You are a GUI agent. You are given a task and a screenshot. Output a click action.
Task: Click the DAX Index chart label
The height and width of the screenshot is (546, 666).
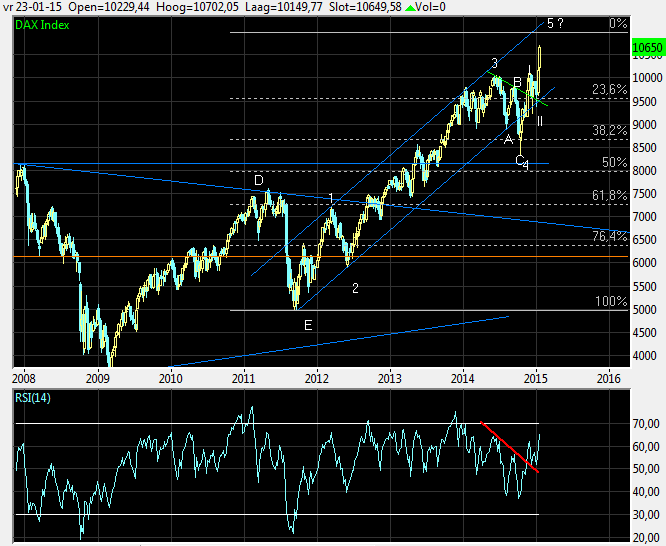[x=42, y=24]
